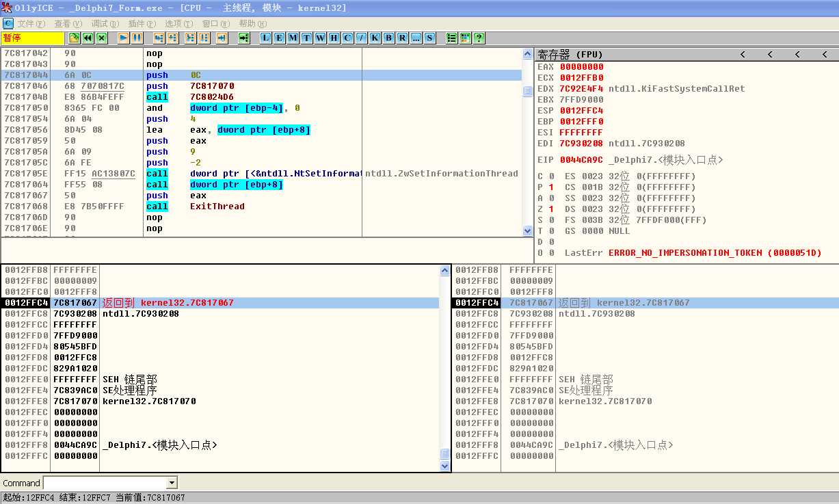Image resolution: width=839 pixels, height=504 pixels.
Task: Click the Step over toolbar icon
Action: (172, 38)
